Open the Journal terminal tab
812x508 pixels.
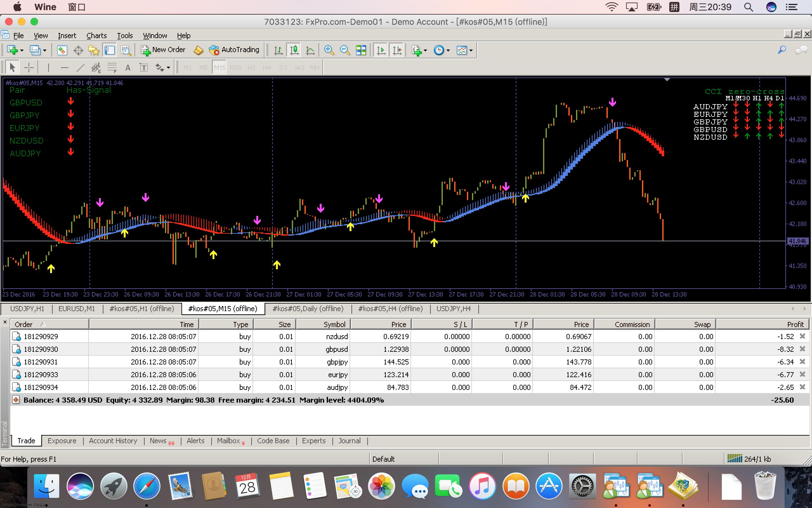point(349,441)
